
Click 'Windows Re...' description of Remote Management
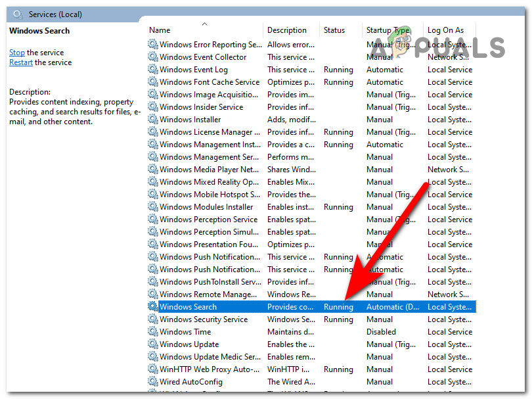click(292, 294)
